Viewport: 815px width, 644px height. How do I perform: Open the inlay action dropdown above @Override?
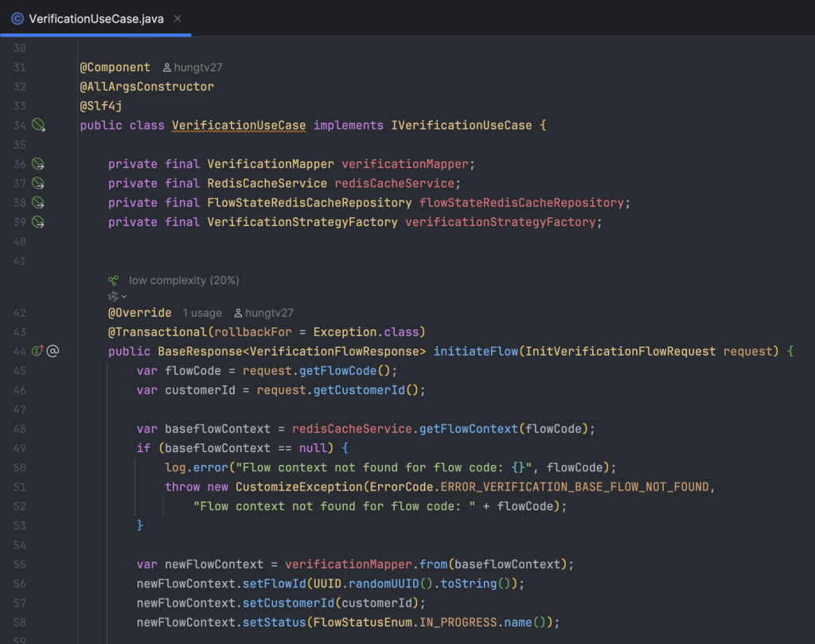[118, 297]
